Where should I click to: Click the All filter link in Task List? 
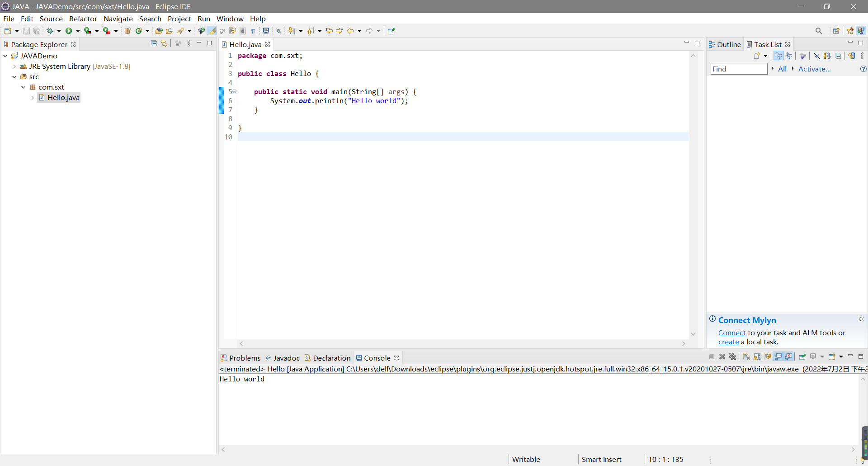(782, 69)
